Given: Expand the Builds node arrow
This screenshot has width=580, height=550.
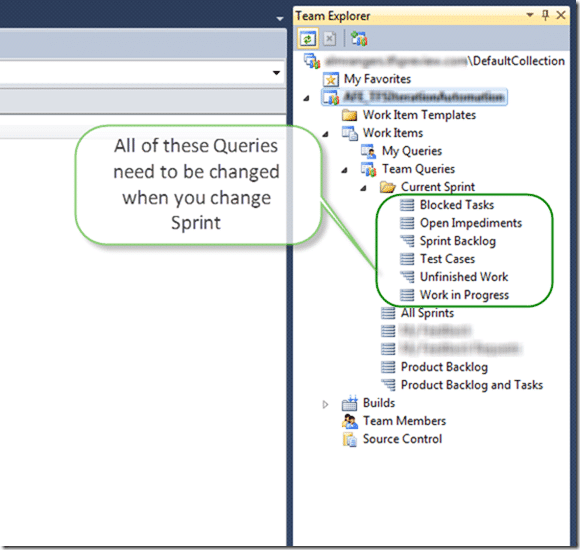Looking at the screenshot, I should [x=325, y=404].
